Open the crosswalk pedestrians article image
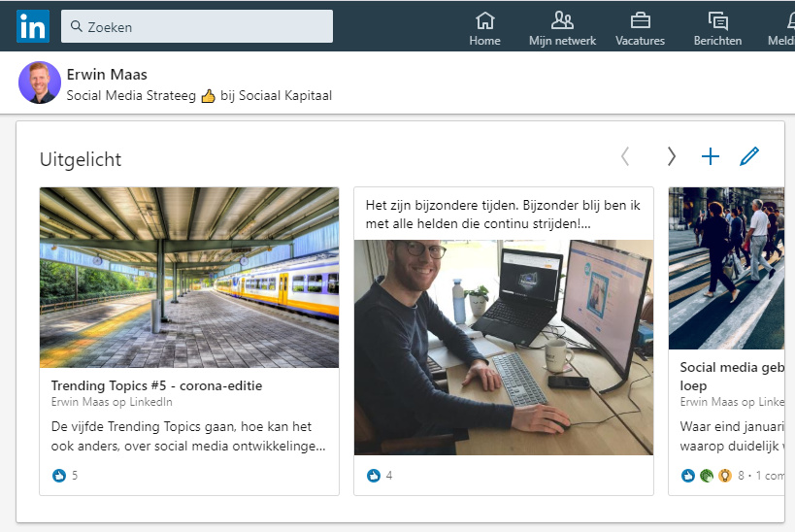 [726, 268]
